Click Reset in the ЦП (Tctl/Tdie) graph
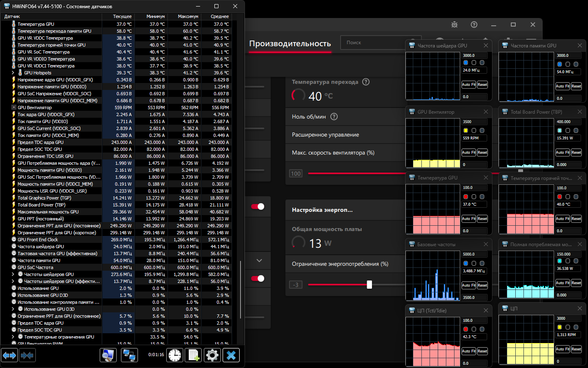The height and width of the screenshot is (368, 588). tap(482, 351)
